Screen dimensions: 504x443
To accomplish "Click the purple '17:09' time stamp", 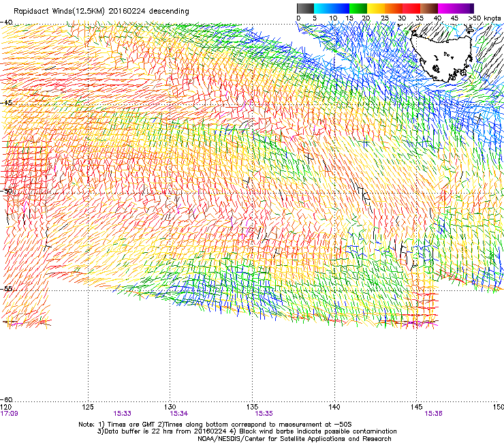I will click(10, 414).
